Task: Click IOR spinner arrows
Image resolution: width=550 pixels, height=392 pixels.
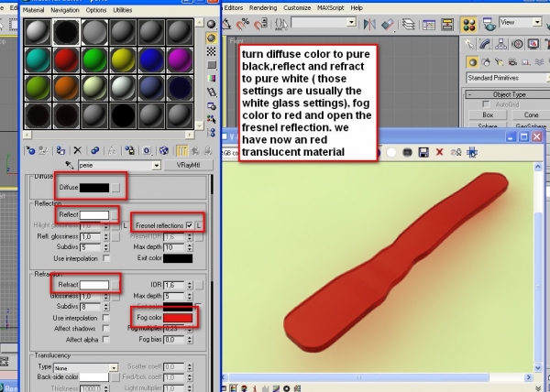Action: tap(190, 285)
